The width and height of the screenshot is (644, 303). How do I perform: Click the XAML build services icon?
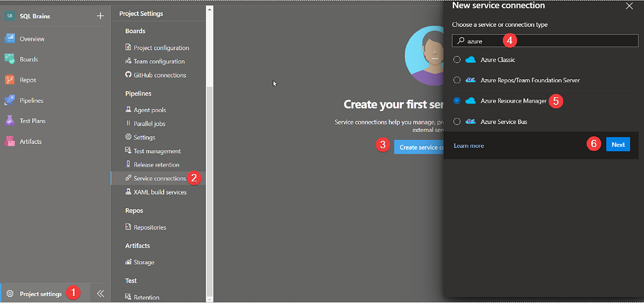pyautogui.click(x=128, y=192)
